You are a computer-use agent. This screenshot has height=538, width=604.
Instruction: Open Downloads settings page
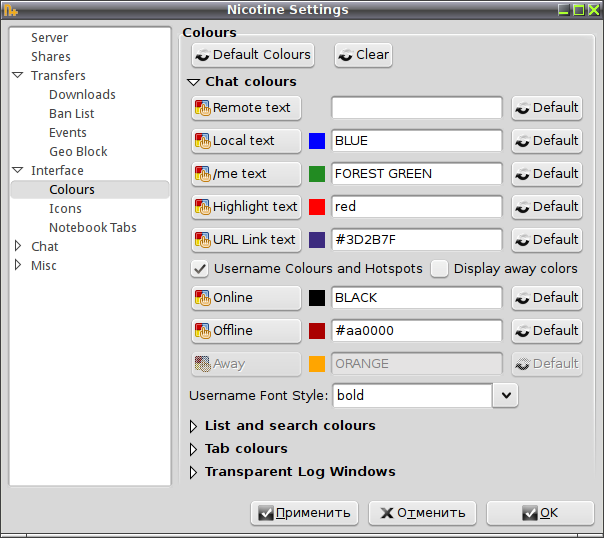click(82, 95)
